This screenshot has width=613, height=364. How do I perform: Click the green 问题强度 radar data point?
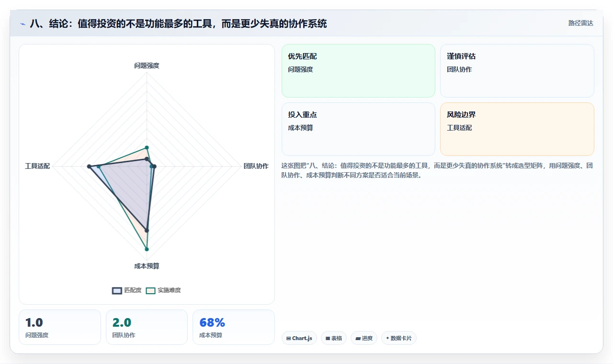coord(147,147)
